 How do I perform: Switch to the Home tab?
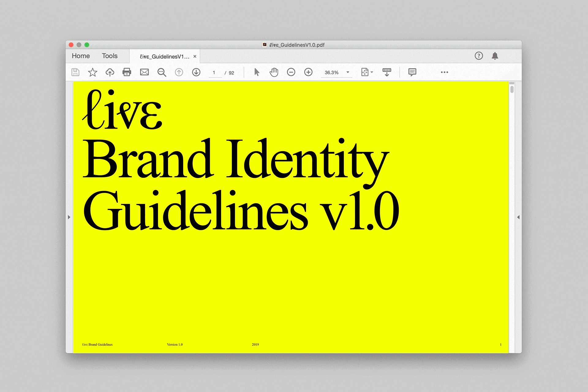[81, 56]
